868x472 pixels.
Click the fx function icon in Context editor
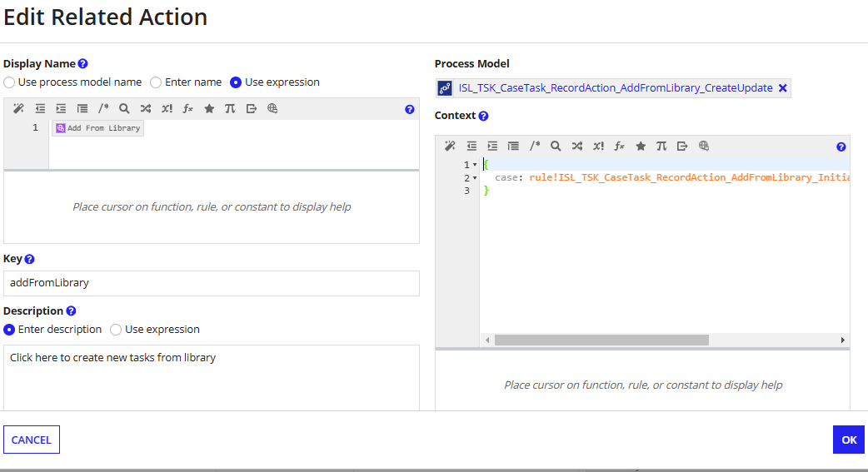[x=619, y=146]
